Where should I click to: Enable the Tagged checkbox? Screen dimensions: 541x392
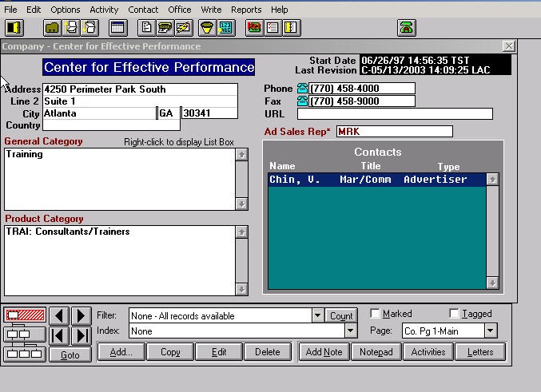pos(454,314)
